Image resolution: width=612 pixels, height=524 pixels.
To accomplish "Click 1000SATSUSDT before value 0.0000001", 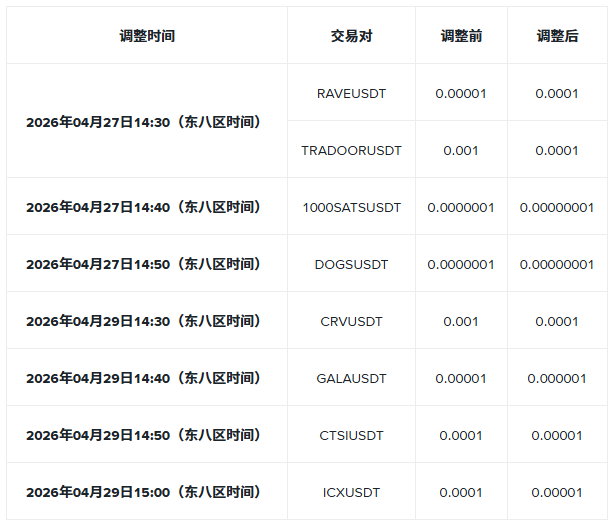I will tap(461, 208).
